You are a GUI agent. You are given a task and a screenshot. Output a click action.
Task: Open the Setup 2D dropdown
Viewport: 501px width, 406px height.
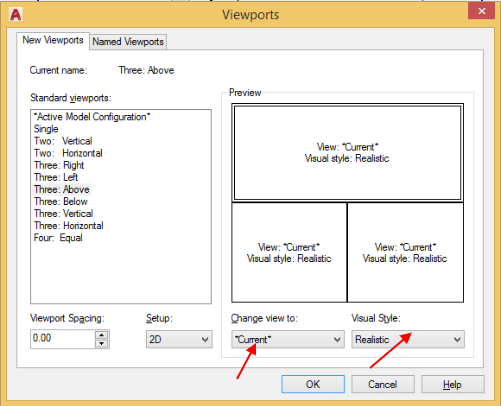(x=179, y=339)
